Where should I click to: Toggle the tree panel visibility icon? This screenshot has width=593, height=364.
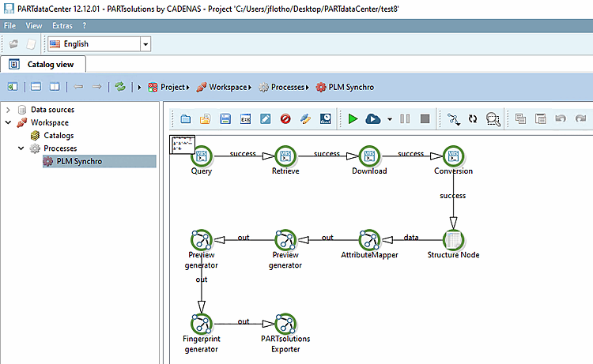point(13,87)
